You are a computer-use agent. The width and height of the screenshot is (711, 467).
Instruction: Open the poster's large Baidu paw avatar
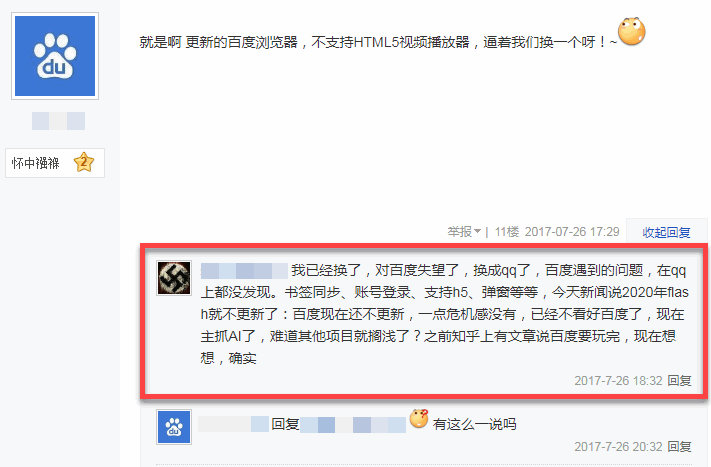coord(55,56)
